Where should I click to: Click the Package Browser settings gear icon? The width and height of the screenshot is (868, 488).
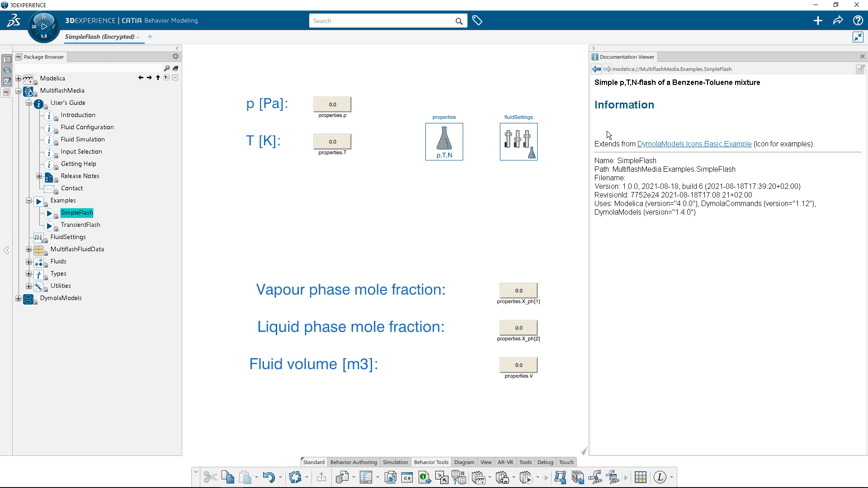(x=175, y=56)
